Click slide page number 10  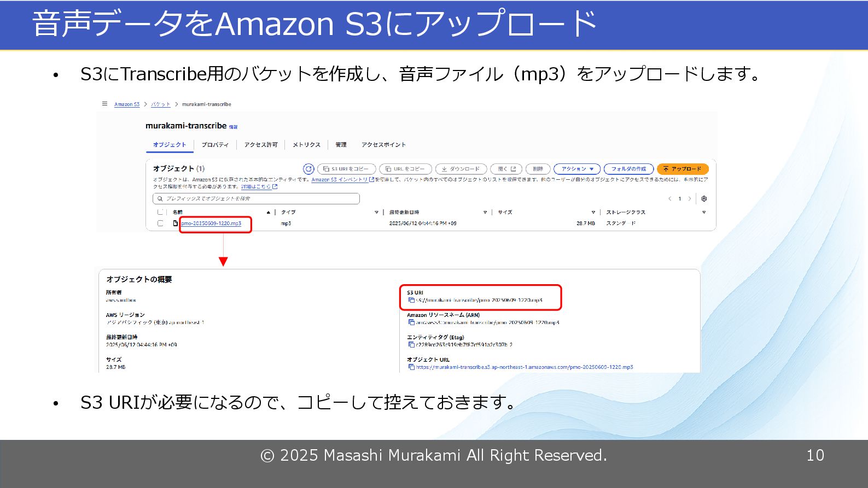[x=815, y=455]
